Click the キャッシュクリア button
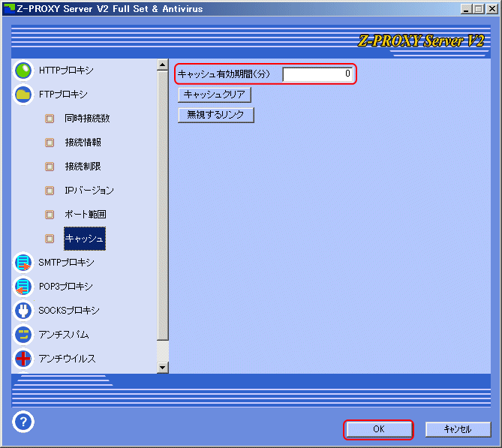 pos(215,95)
